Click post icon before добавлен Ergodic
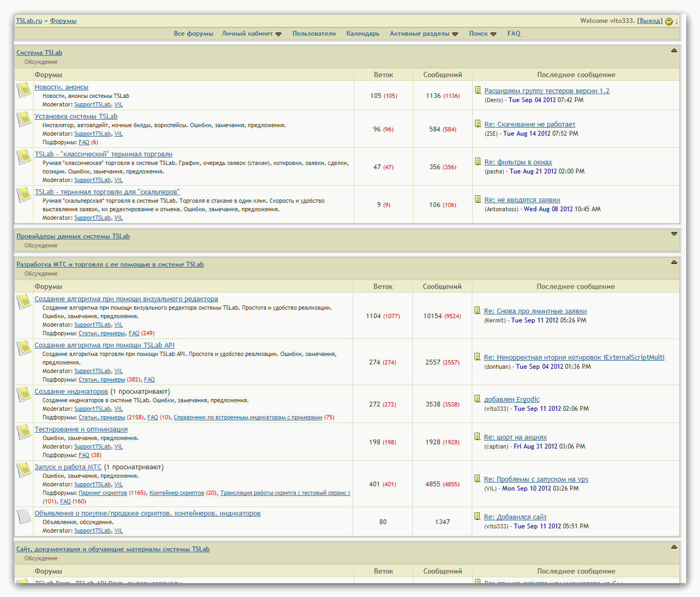This screenshot has height=597, width=700. coord(477,399)
